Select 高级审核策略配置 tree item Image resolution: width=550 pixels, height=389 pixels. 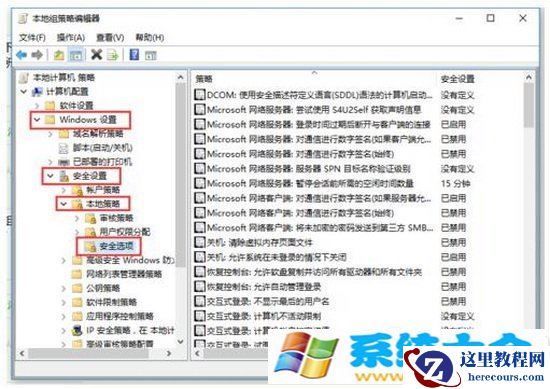[x=120, y=344]
